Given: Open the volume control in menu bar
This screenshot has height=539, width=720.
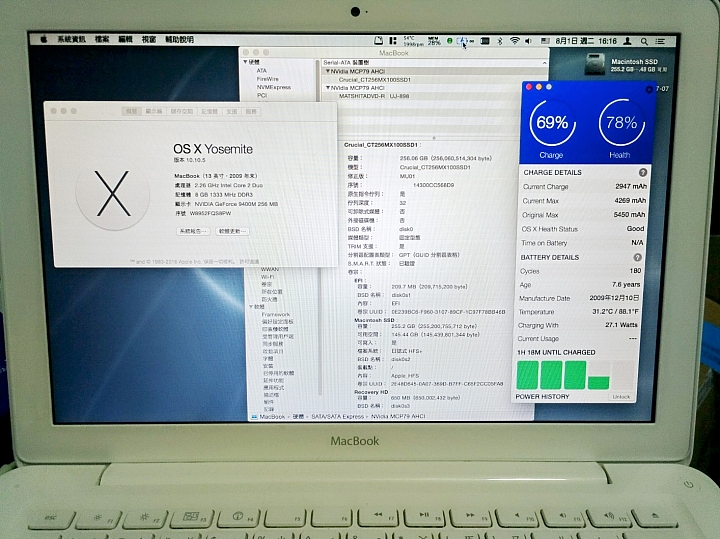Looking at the screenshot, I should click(x=529, y=41).
